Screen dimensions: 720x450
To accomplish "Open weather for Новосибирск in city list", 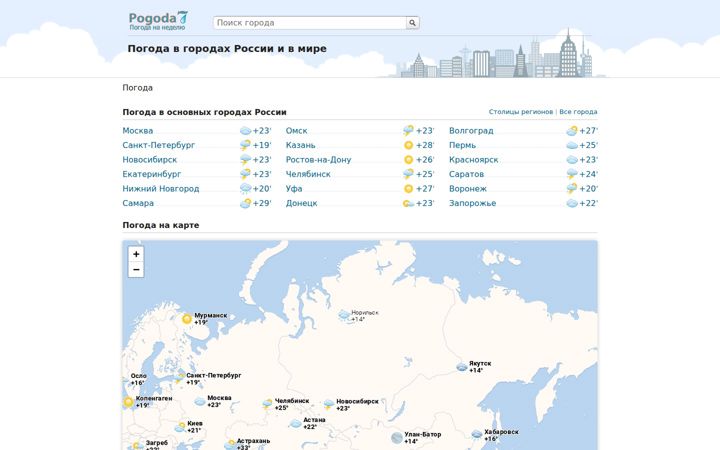I will 150,160.
